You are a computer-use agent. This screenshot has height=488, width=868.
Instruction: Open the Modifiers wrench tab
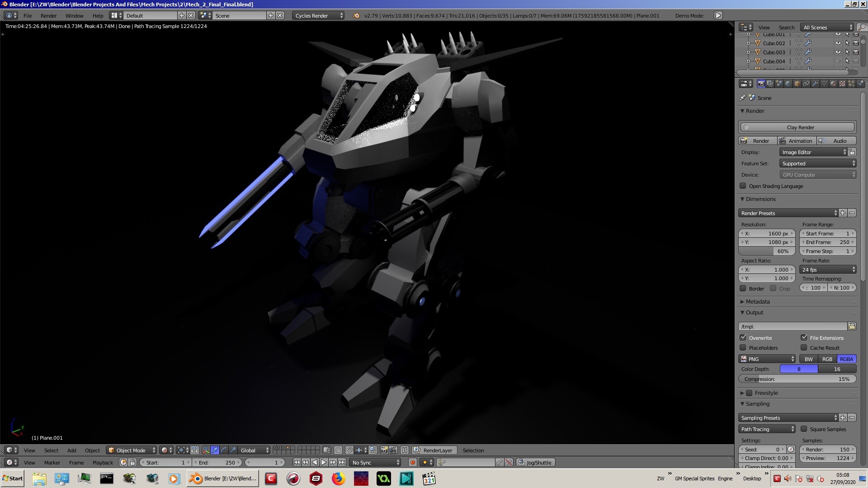tap(815, 84)
